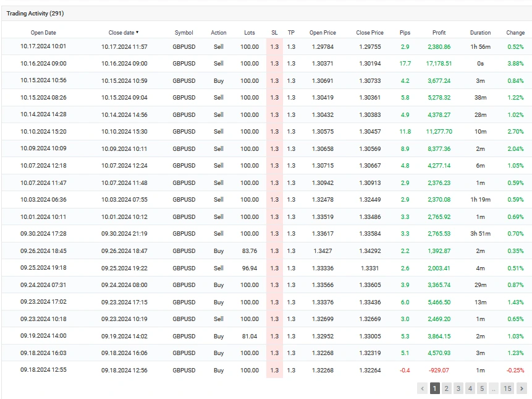This screenshot has width=532, height=399.
Task: Sort table by Lots column
Action: point(250,33)
